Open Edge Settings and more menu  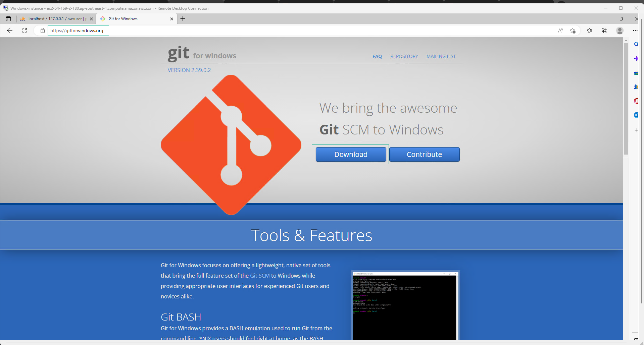(x=635, y=31)
